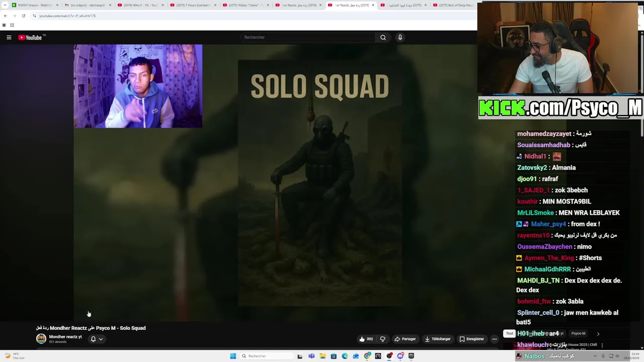The width and height of the screenshot is (644, 362).
Task: Select the Psyco-M filter chip
Action: pos(578,333)
